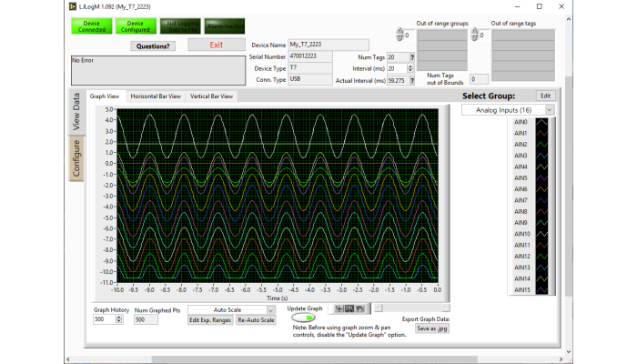Viewport: 637px width, 364px height.
Task: Switch to the Graph View tab
Action: [x=105, y=96]
